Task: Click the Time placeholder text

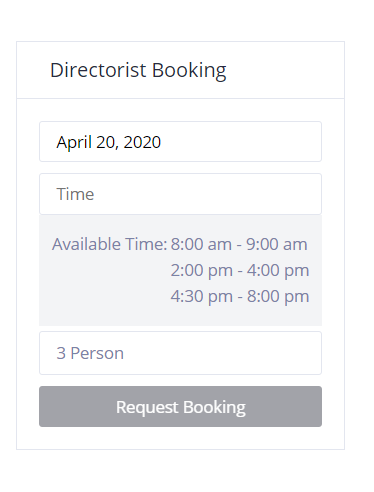Action: pyautogui.click(x=75, y=194)
